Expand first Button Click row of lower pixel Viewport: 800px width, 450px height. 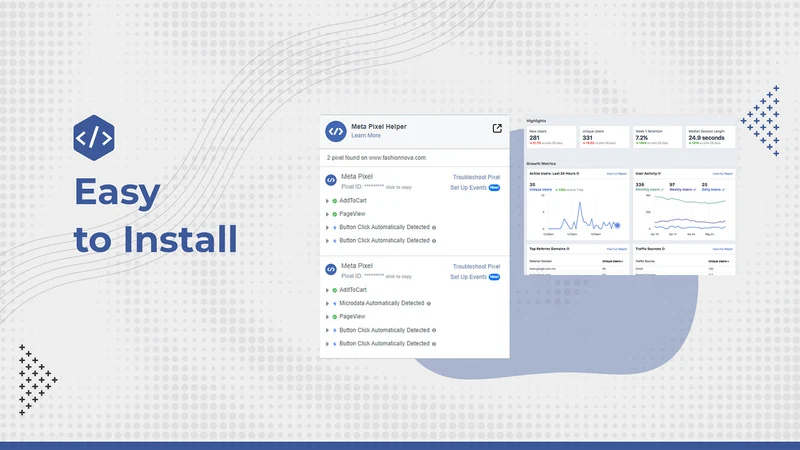coord(328,331)
